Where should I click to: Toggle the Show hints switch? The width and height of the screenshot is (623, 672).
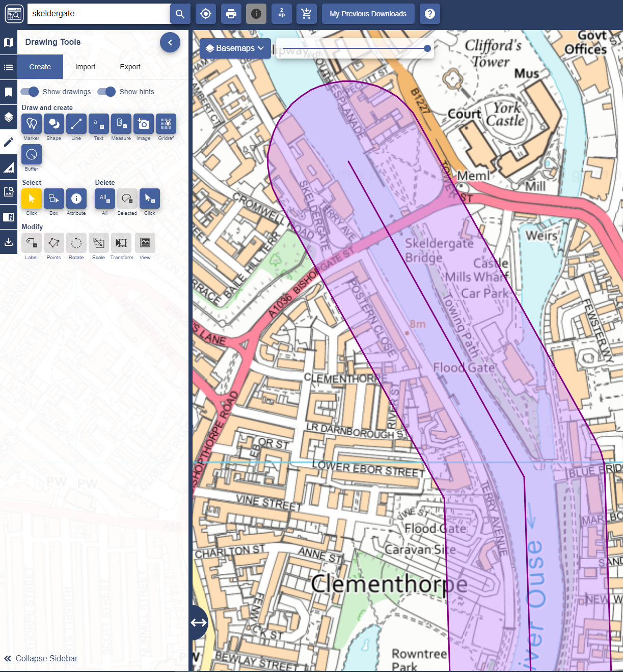click(106, 92)
